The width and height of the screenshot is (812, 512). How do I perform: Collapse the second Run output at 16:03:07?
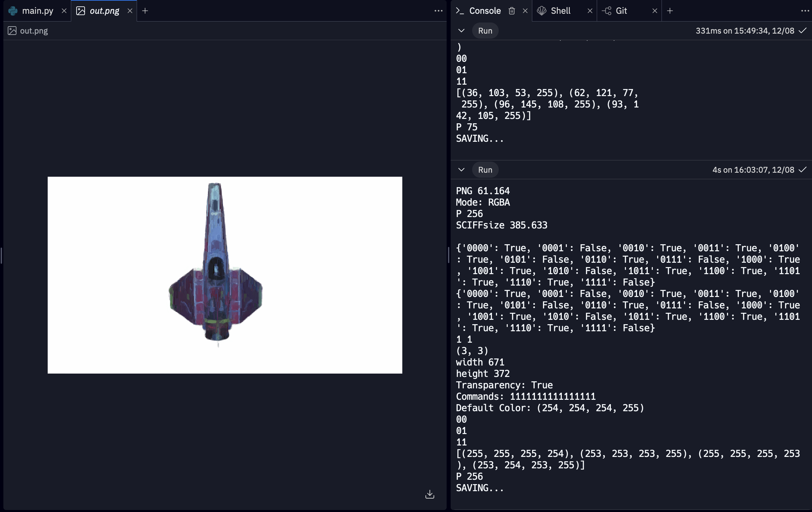(461, 170)
